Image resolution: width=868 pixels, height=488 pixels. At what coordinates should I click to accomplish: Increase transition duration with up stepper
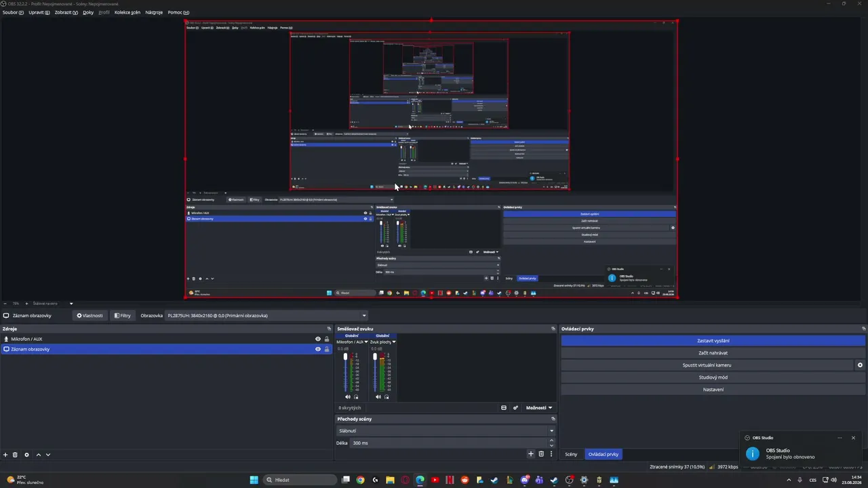coord(551,441)
